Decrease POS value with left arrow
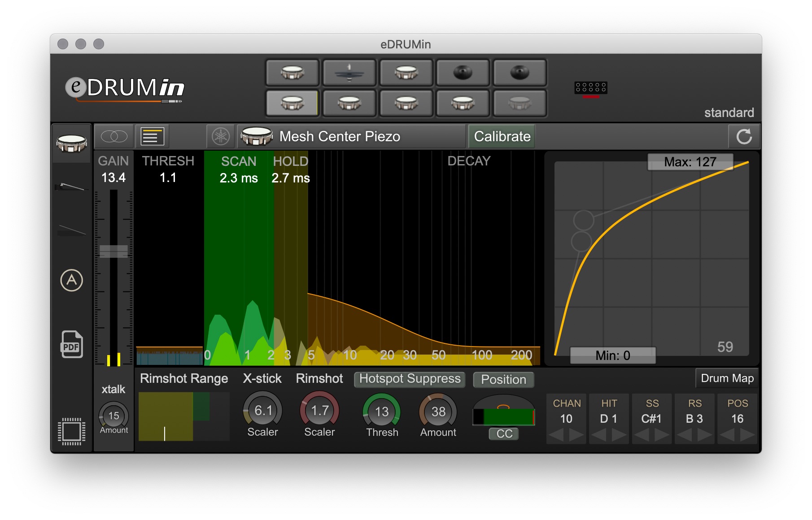This screenshot has width=812, height=520. click(x=727, y=435)
